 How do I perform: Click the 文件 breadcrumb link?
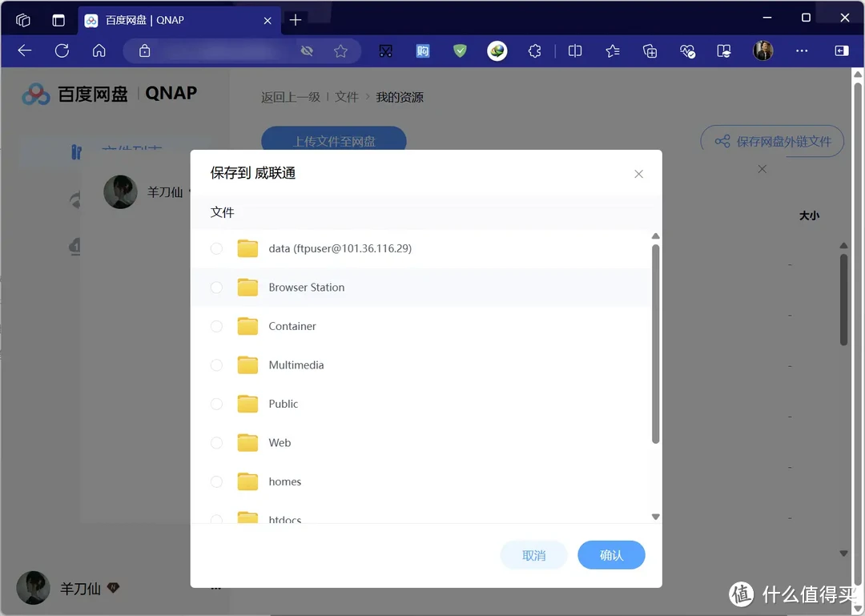tap(347, 97)
